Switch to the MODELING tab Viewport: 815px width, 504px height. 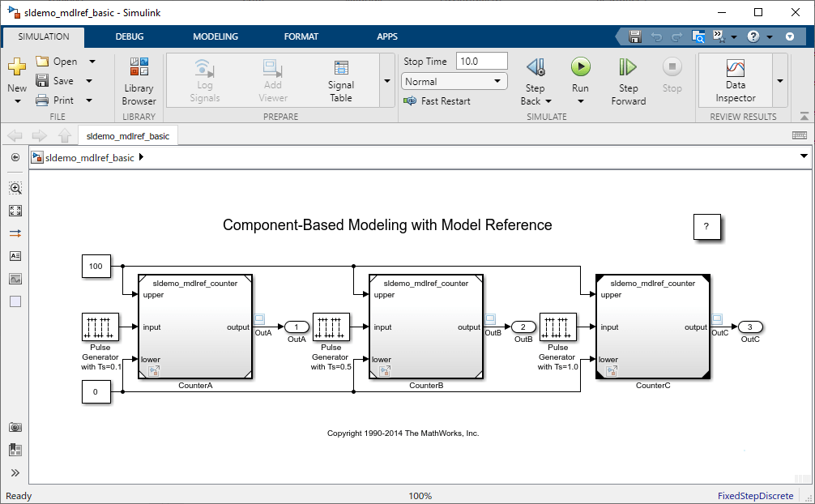(215, 36)
